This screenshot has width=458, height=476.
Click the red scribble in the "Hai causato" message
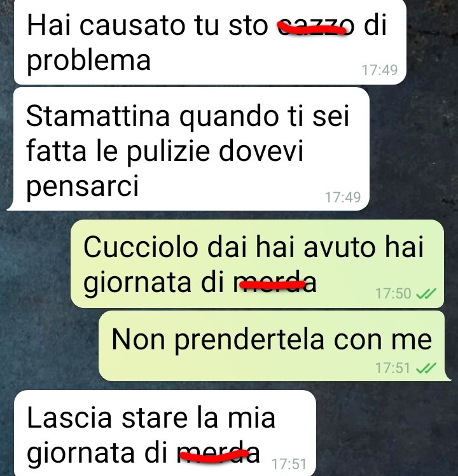tap(312, 29)
